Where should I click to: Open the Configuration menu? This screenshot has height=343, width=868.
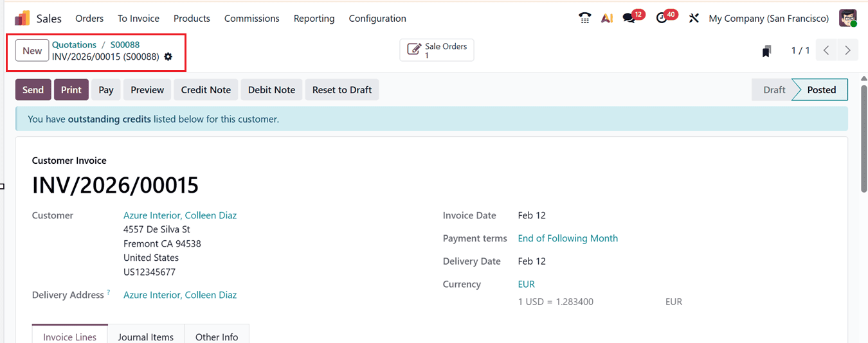click(377, 19)
